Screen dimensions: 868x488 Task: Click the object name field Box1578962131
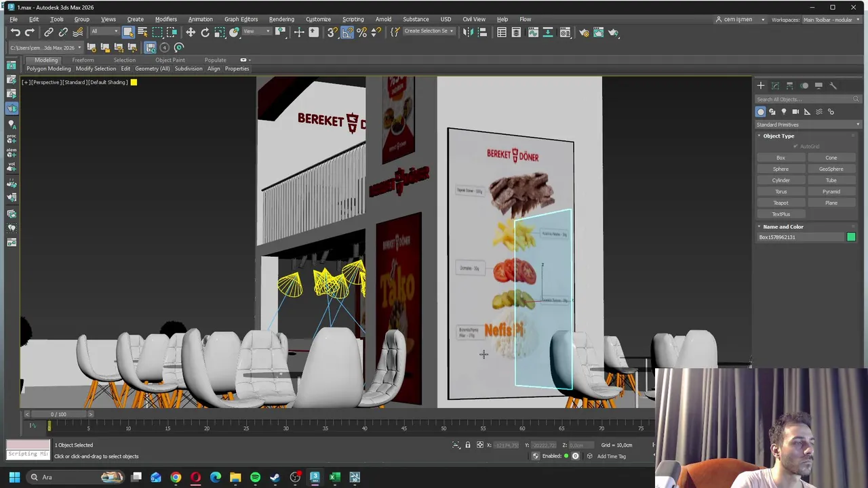800,237
